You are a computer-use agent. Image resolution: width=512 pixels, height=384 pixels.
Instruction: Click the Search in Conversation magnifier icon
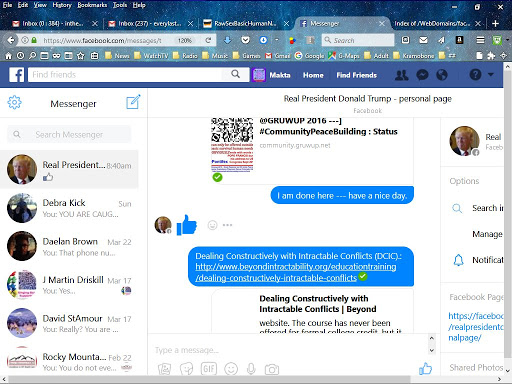tap(457, 208)
